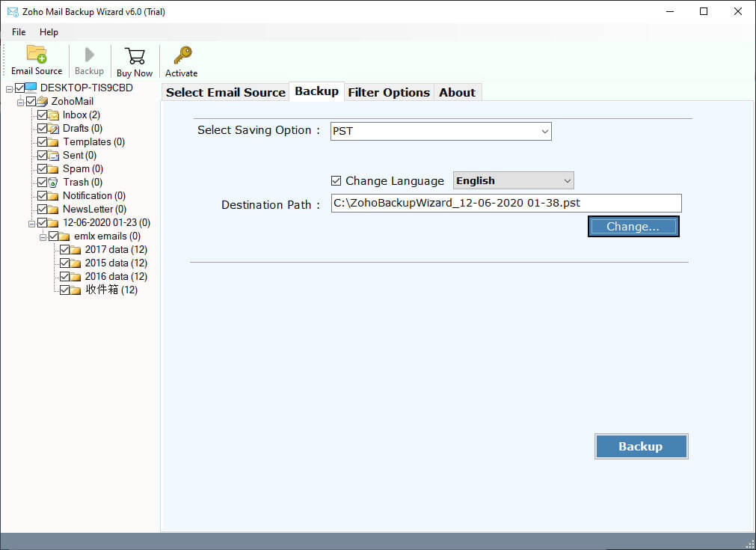Open the Help menu
756x550 pixels.
tap(49, 32)
